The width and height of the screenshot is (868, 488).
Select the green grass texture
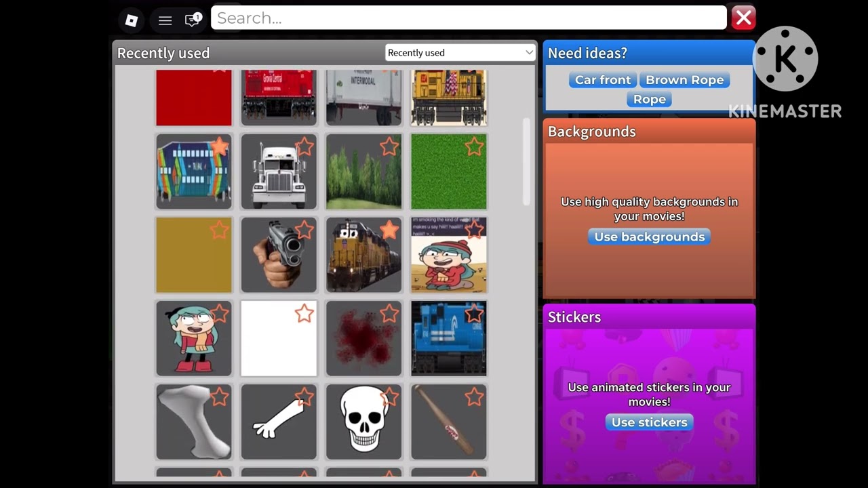[x=449, y=171]
